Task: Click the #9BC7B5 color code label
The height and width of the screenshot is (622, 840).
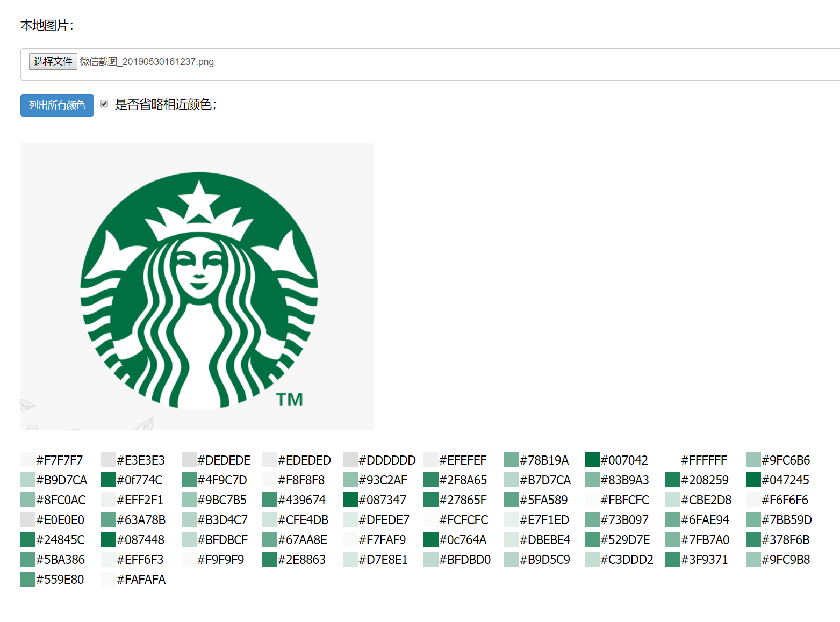Action: [x=222, y=500]
